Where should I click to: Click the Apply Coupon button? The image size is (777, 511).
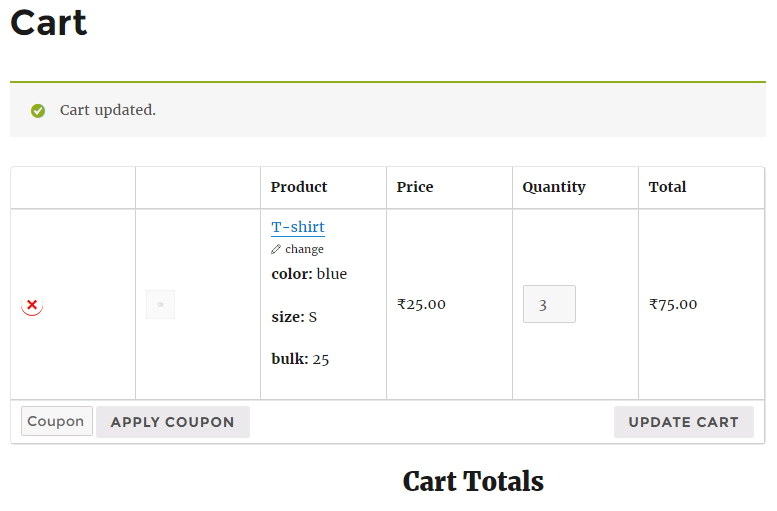173,422
